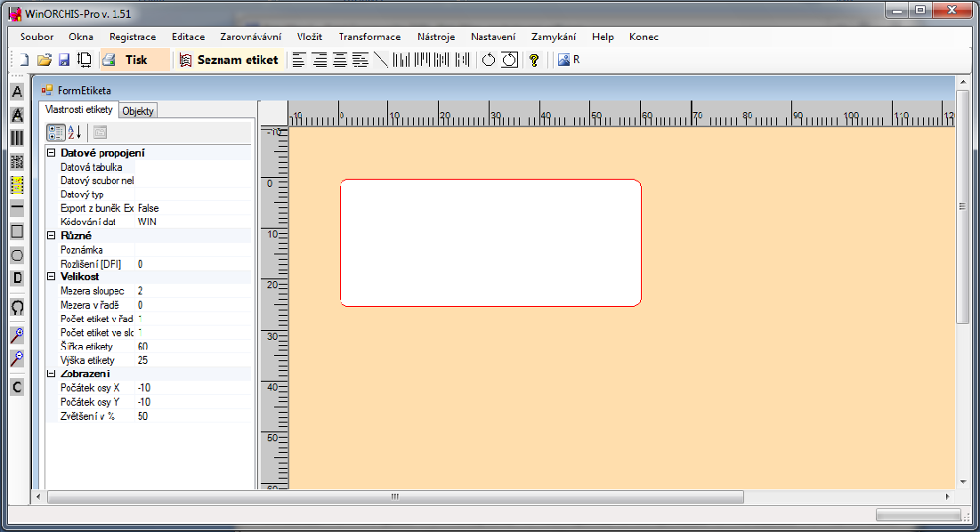Screen dimensions: 980x532
Task: Rotate with the second circular arrow icon
Action: pos(510,60)
